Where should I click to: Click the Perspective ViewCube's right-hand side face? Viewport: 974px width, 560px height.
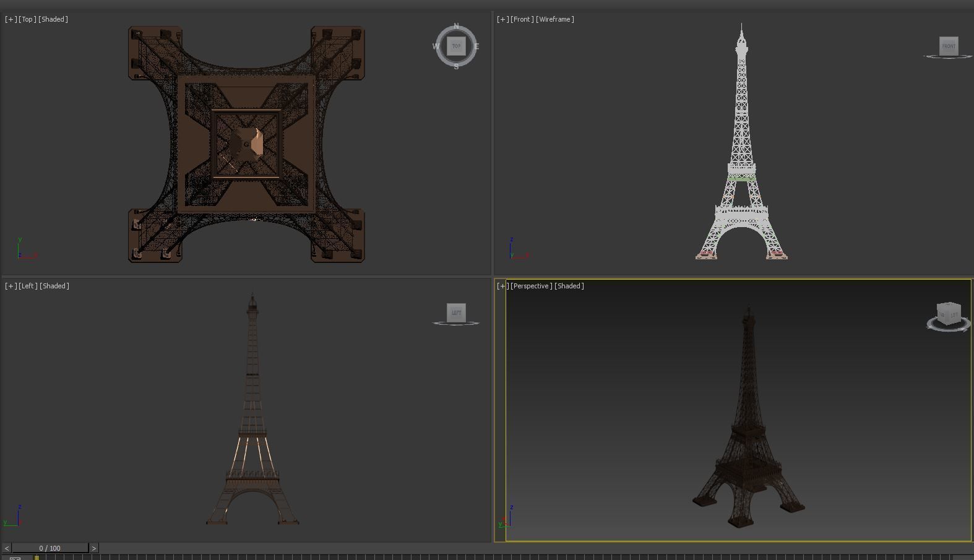[954, 315]
